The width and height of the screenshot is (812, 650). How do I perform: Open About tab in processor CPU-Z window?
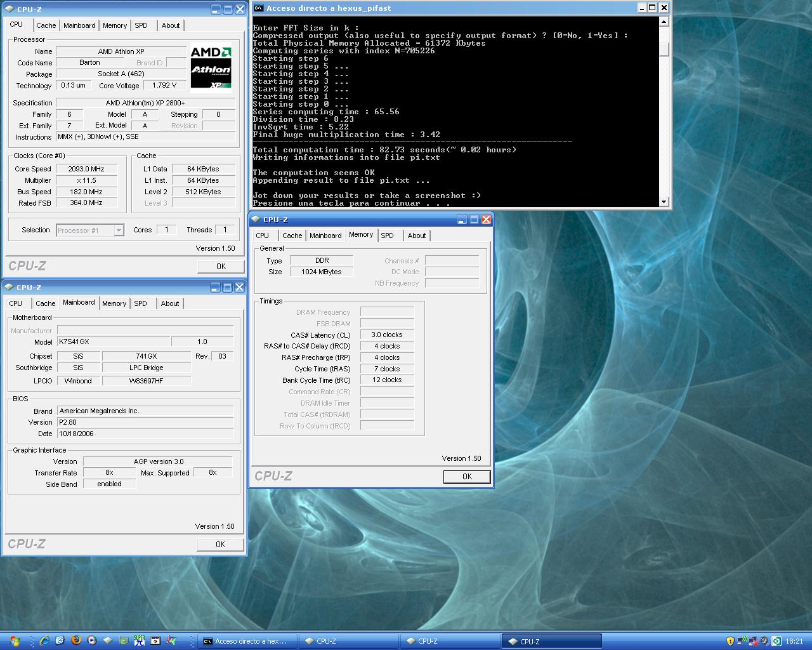[170, 26]
